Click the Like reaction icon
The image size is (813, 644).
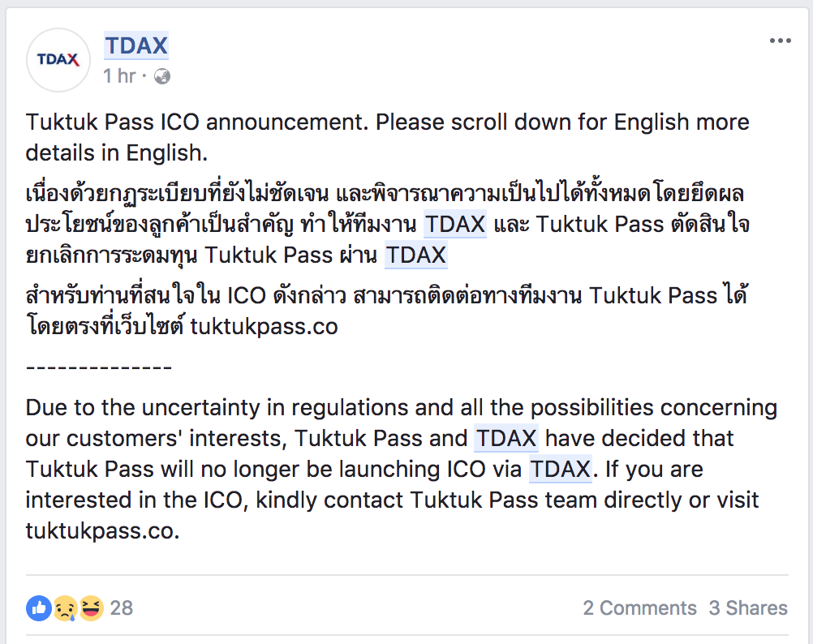[38, 608]
